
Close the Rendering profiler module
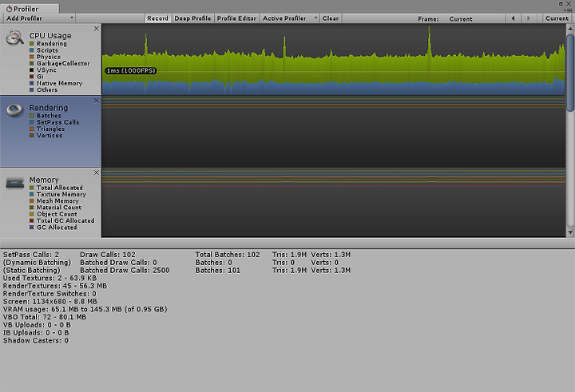coord(97,101)
